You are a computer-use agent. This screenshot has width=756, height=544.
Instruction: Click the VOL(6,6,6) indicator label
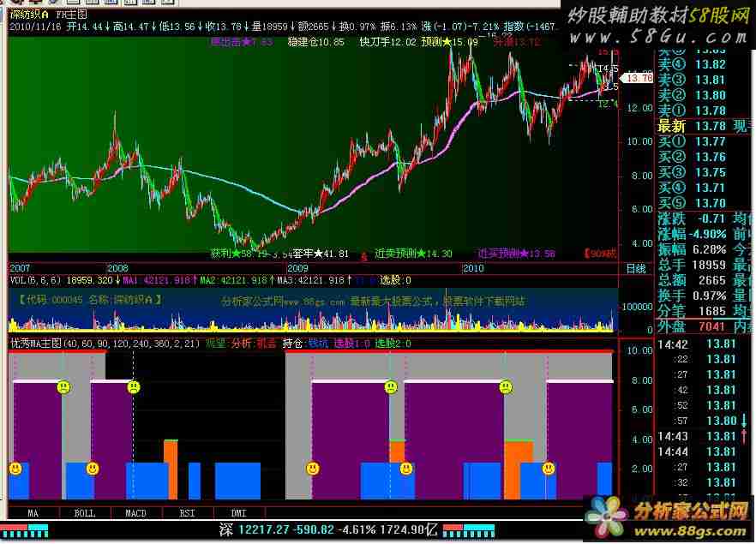pos(36,280)
